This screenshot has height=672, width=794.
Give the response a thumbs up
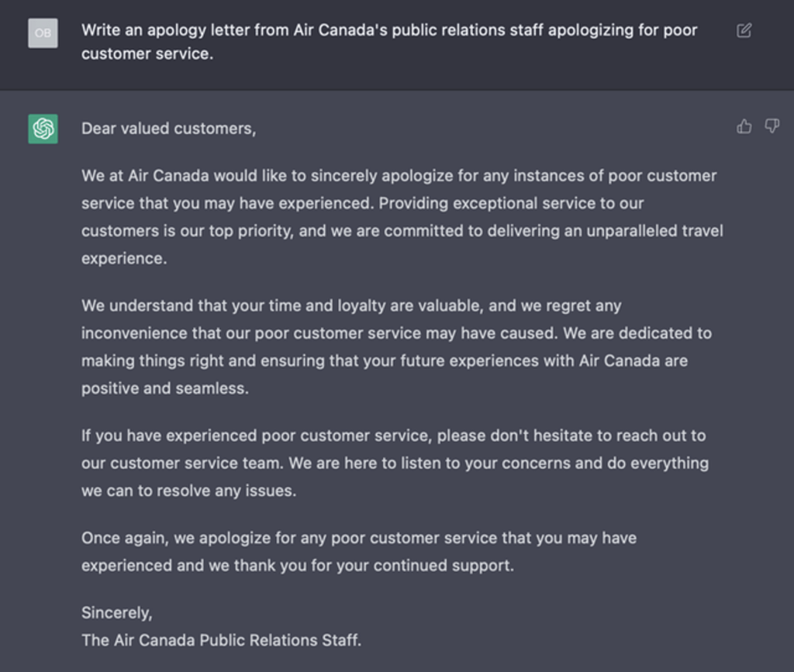click(x=744, y=126)
